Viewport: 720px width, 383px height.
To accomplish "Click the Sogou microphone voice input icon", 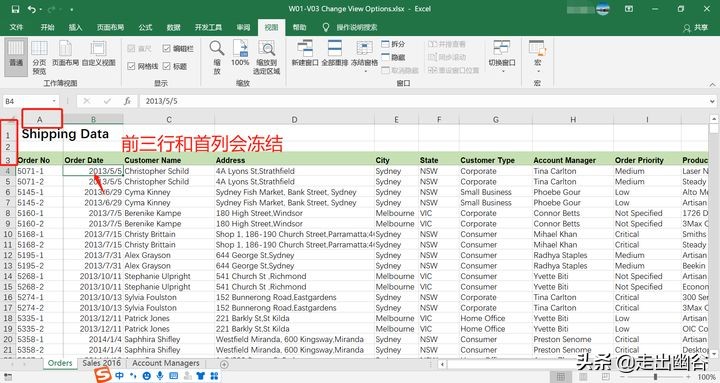I will pyautogui.click(x=160, y=376).
